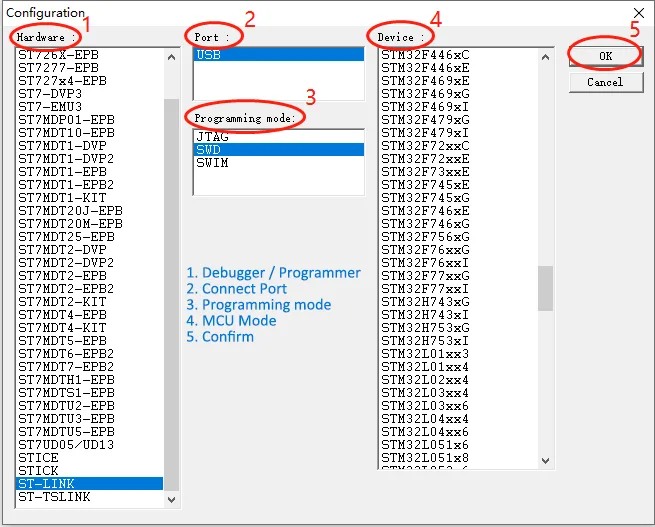Select STM32F73xxE device

[458, 172]
